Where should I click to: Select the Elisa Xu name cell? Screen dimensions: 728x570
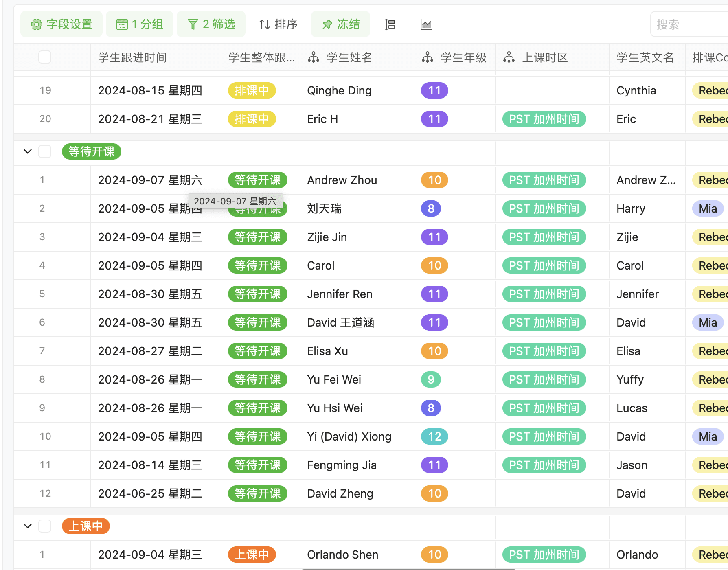pos(357,351)
